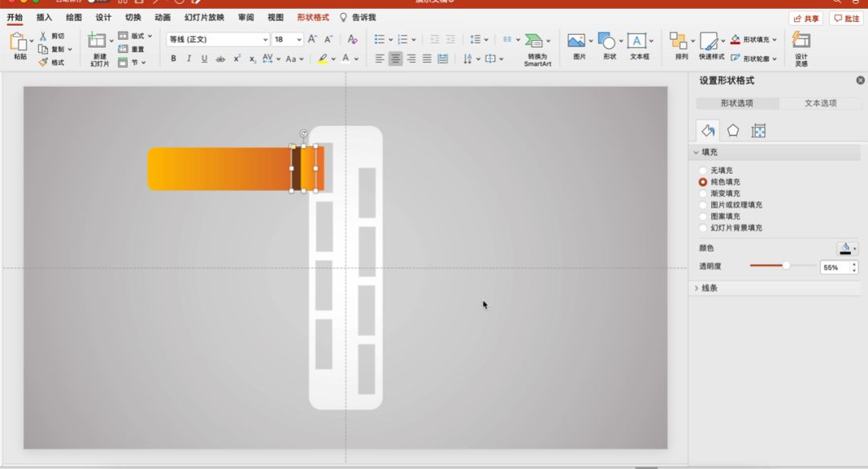This screenshot has width=868, height=469.
Task: Select Picture or Texture Fill option
Action: [x=703, y=205]
